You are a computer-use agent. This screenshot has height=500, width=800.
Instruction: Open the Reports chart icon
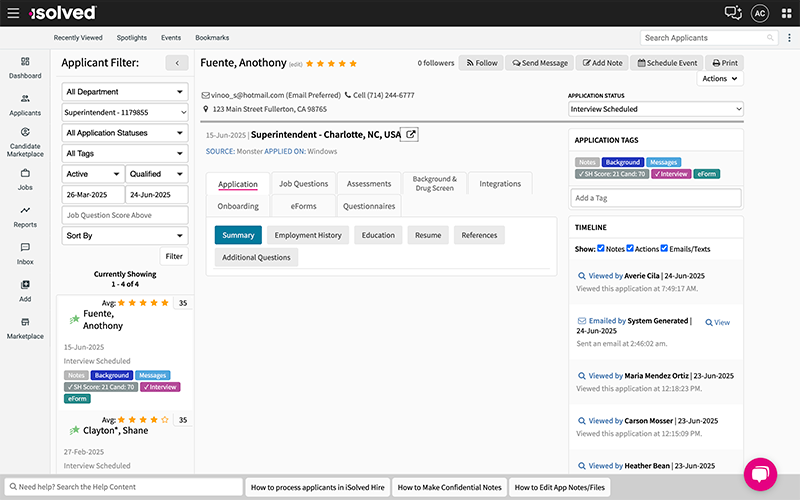(x=25, y=215)
